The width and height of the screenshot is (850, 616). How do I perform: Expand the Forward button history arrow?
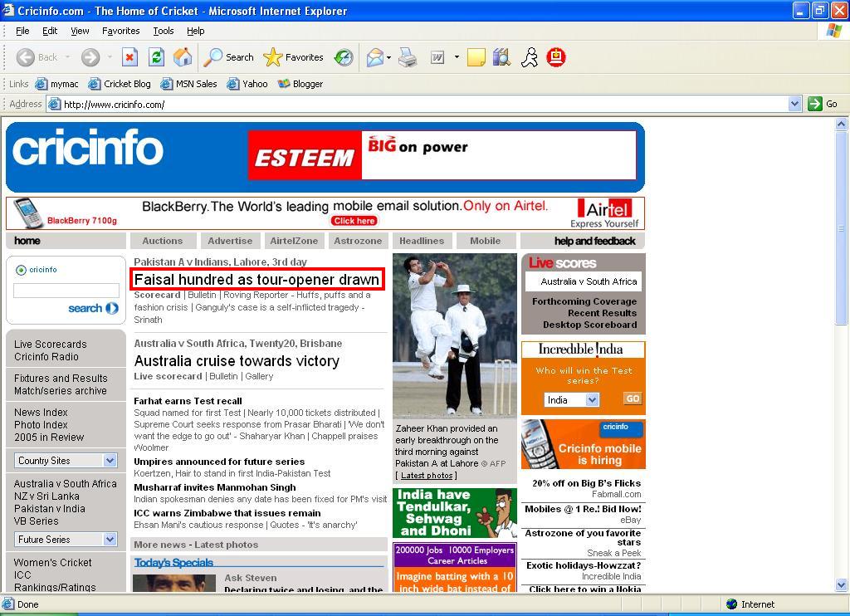pos(110,57)
